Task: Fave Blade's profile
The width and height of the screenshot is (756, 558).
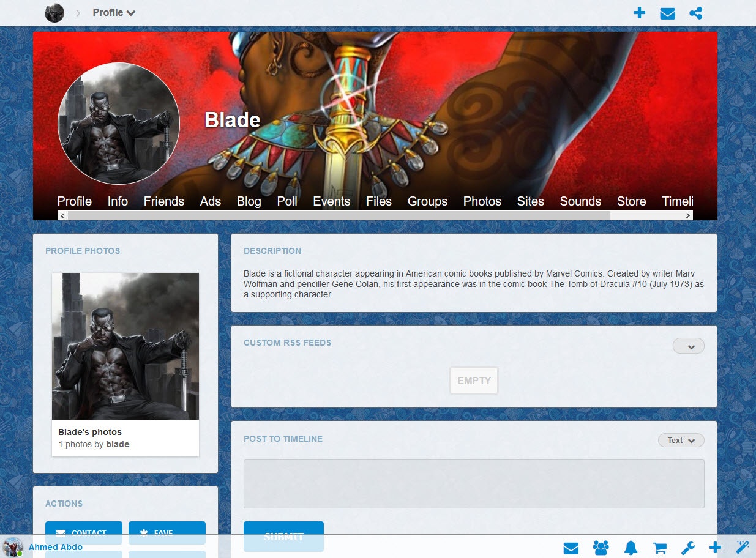Action: [167, 533]
